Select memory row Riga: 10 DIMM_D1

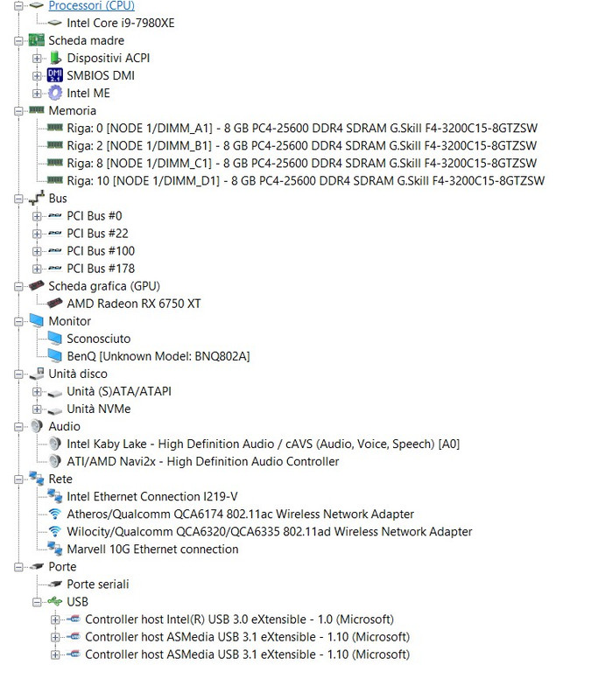coord(306,181)
